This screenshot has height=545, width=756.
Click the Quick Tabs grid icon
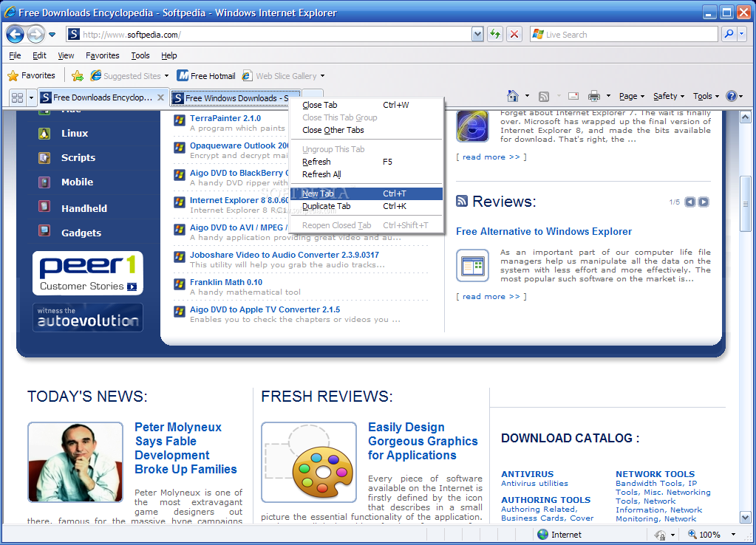17,97
